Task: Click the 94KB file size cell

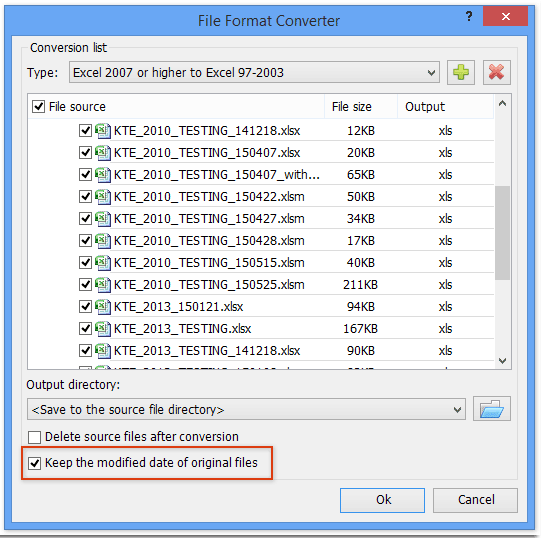Action: click(361, 307)
